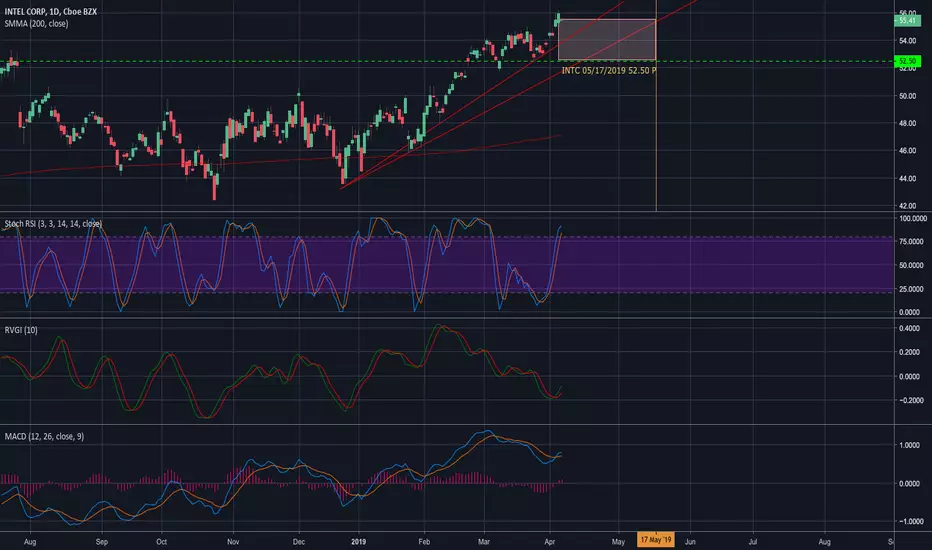Click 50.0000 on the Stoch RSI scale
The width and height of the screenshot is (932, 550).
pyautogui.click(x=912, y=266)
